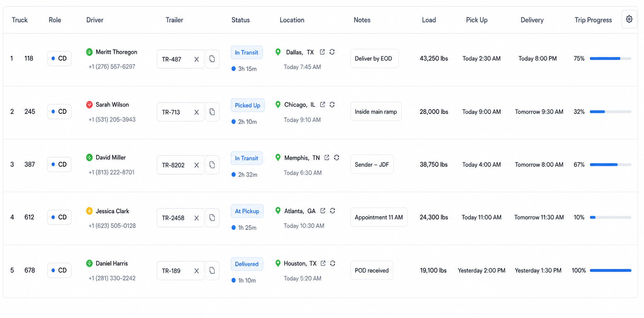Copy trailer TR-8202 number

212,165
